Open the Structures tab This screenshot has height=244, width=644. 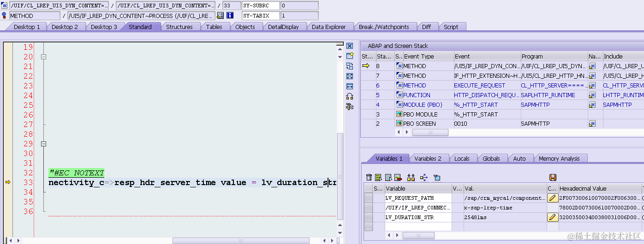point(179,27)
